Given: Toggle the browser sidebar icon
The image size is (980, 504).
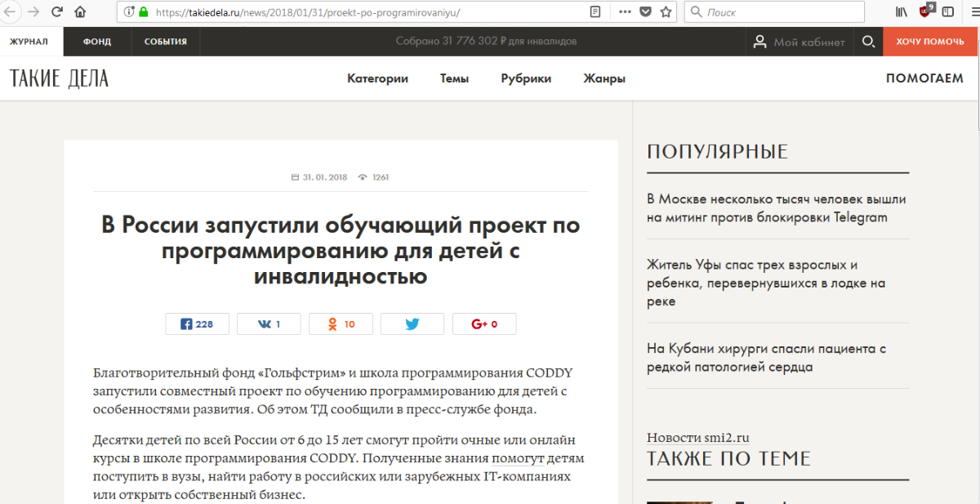Looking at the screenshot, I should 947,12.
